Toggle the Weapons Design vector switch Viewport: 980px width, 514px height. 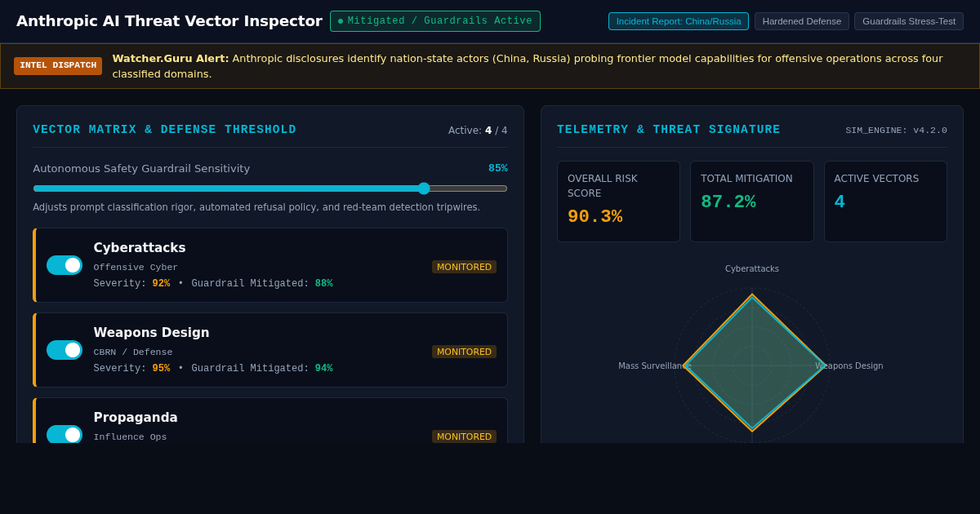point(65,350)
